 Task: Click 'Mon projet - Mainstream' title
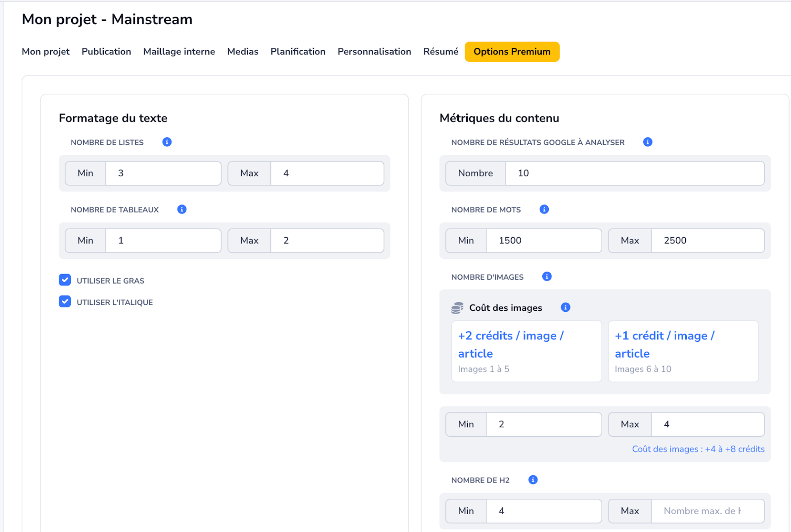[x=107, y=19]
